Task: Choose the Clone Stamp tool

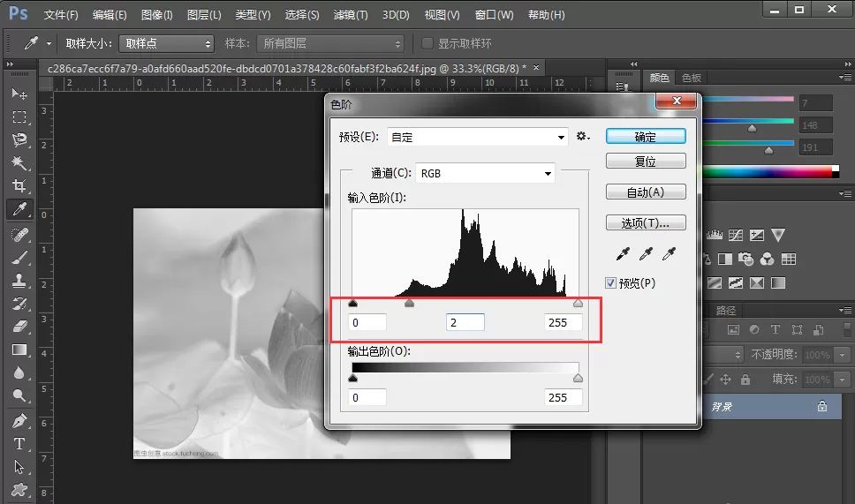Action: [x=19, y=281]
